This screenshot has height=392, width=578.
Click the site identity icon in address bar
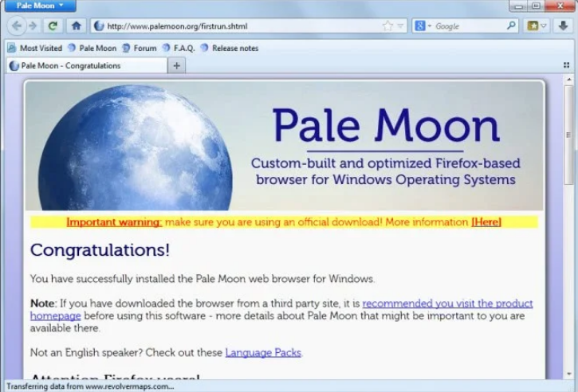[x=99, y=26]
